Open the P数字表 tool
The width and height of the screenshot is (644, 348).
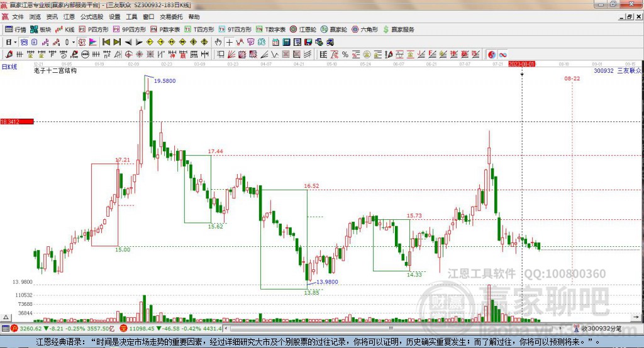(165, 30)
